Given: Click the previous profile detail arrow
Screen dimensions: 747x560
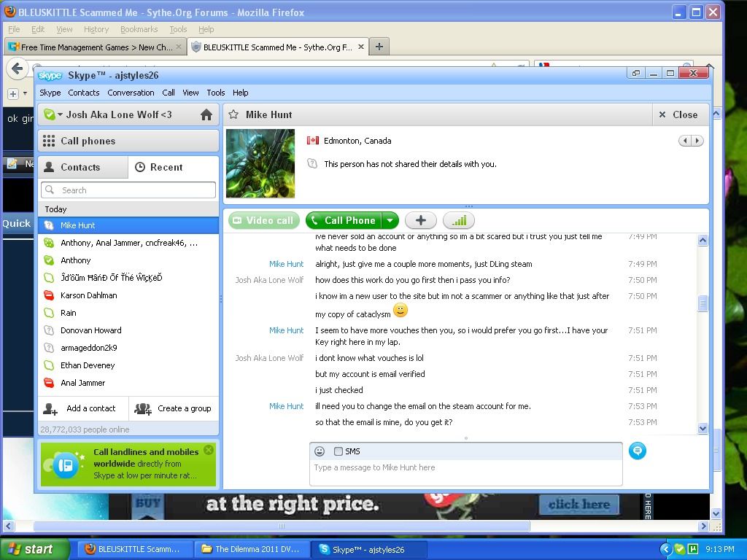Looking at the screenshot, I should tap(685, 141).
